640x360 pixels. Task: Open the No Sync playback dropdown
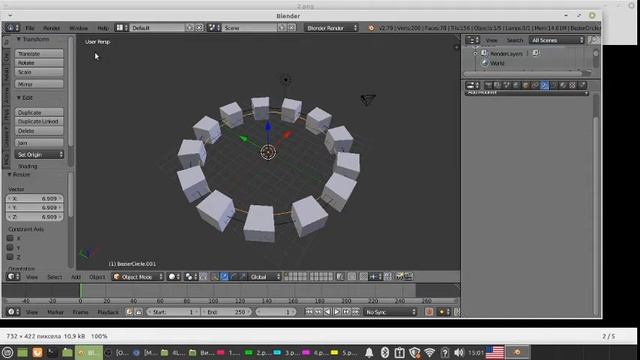(390, 312)
